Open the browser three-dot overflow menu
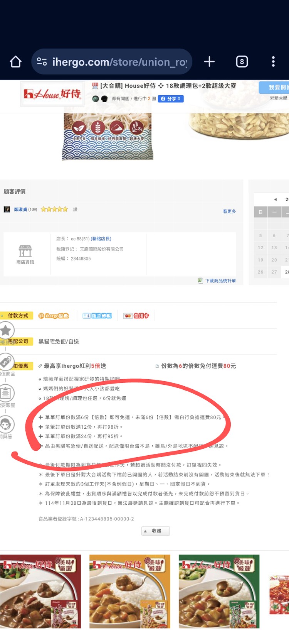 coord(273,62)
